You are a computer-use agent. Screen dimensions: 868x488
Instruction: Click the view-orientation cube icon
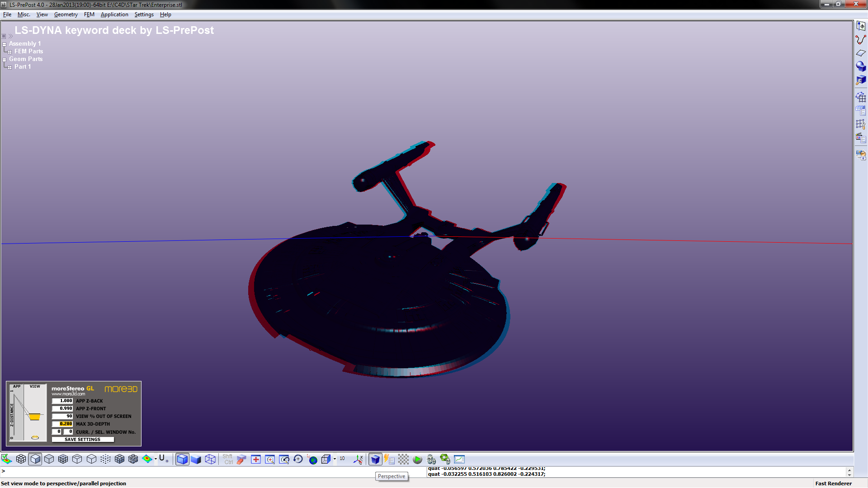click(326, 459)
